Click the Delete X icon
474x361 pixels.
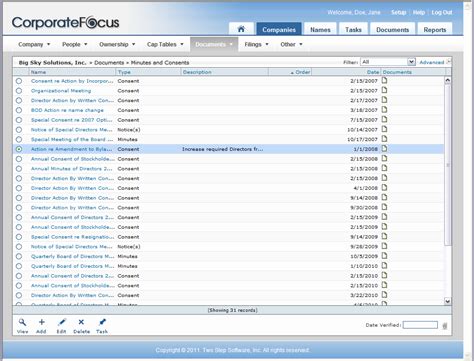click(x=81, y=322)
